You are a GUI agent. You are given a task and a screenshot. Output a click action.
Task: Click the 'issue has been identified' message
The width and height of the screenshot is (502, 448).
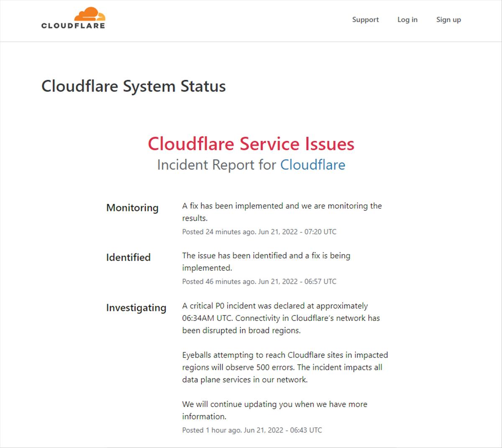tap(266, 262)
